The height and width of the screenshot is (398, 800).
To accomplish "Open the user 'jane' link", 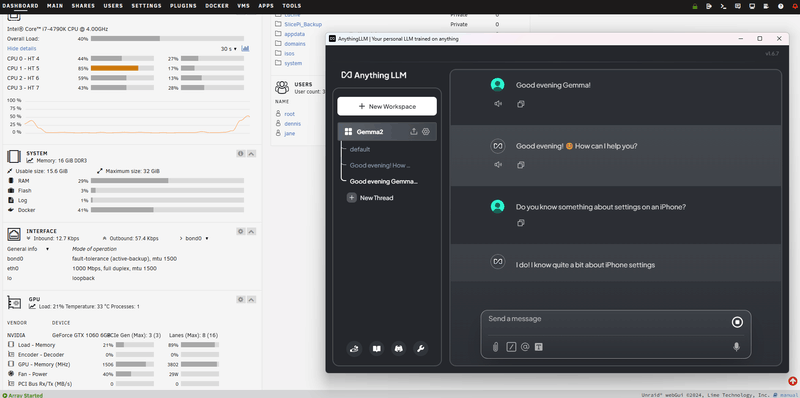I will 289,133.
